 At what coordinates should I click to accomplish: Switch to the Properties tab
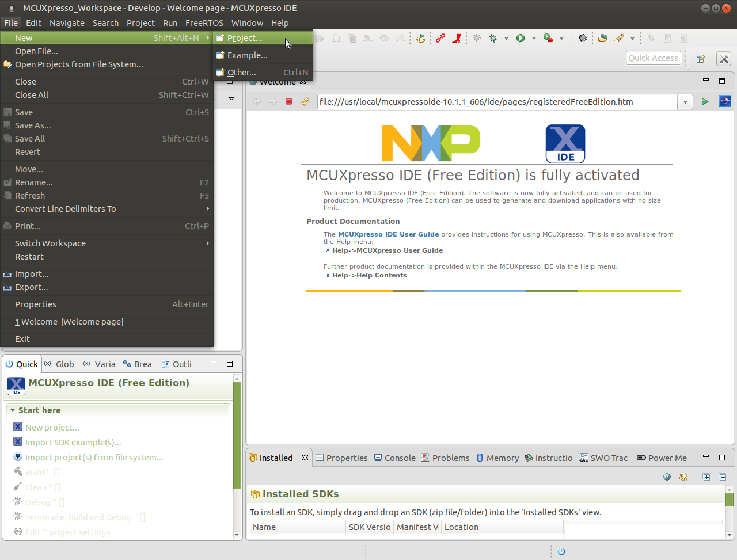point(341,458)
